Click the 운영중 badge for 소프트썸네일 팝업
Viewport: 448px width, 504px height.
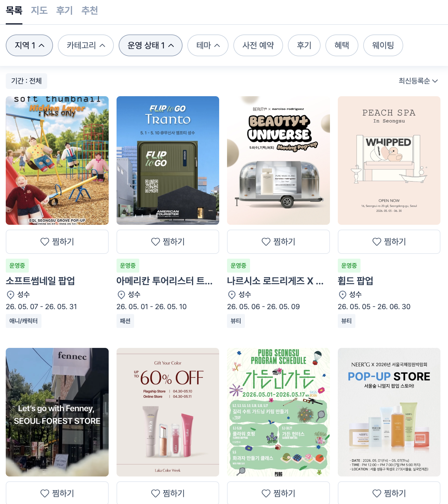[17, 266]
